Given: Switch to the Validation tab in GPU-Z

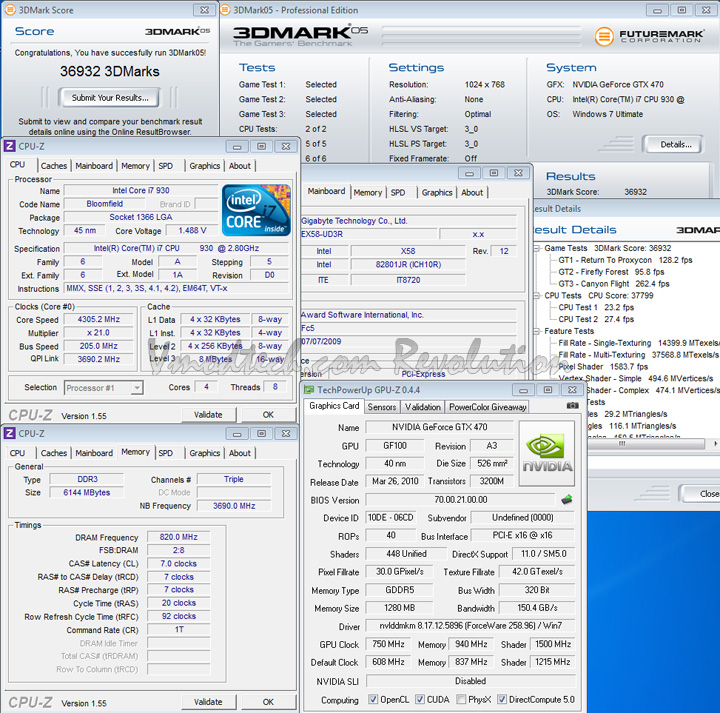Looking at the screenshot, I should point(422,407).
